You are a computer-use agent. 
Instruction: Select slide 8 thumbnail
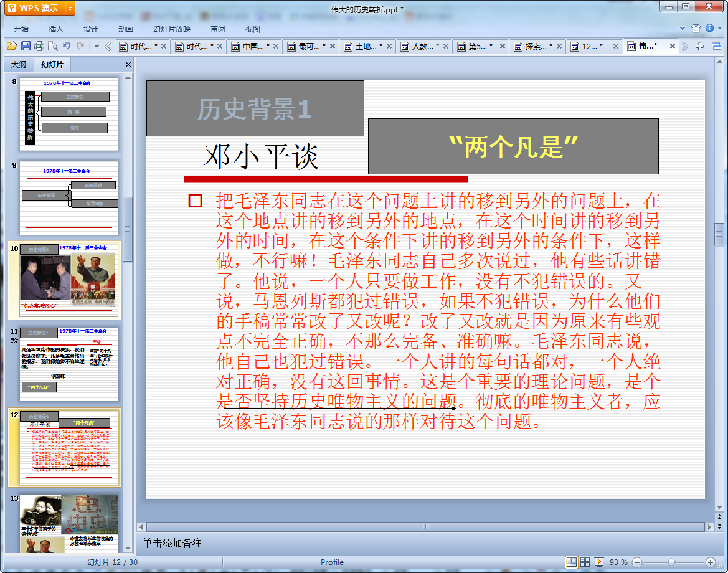69,114
